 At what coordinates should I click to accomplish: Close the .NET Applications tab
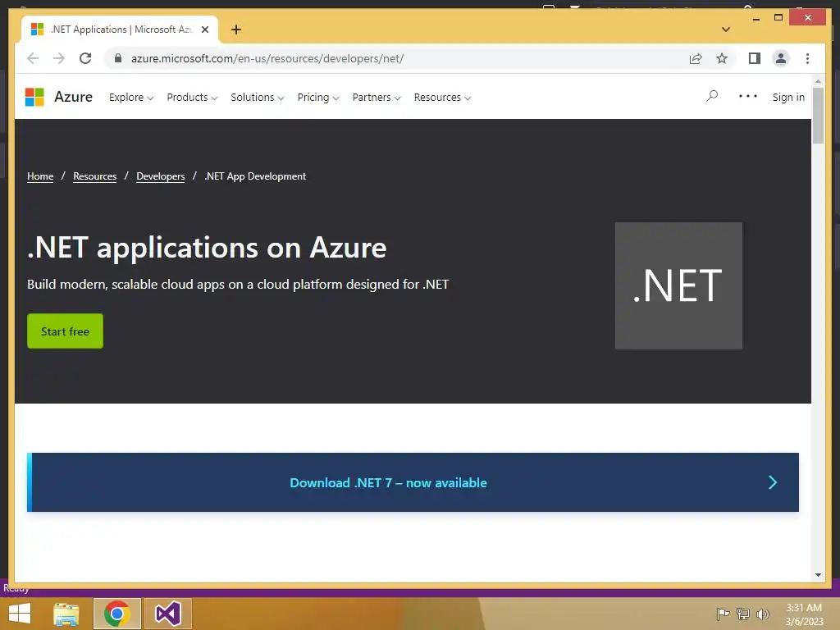pyautogui.click(x=204, y=30)
